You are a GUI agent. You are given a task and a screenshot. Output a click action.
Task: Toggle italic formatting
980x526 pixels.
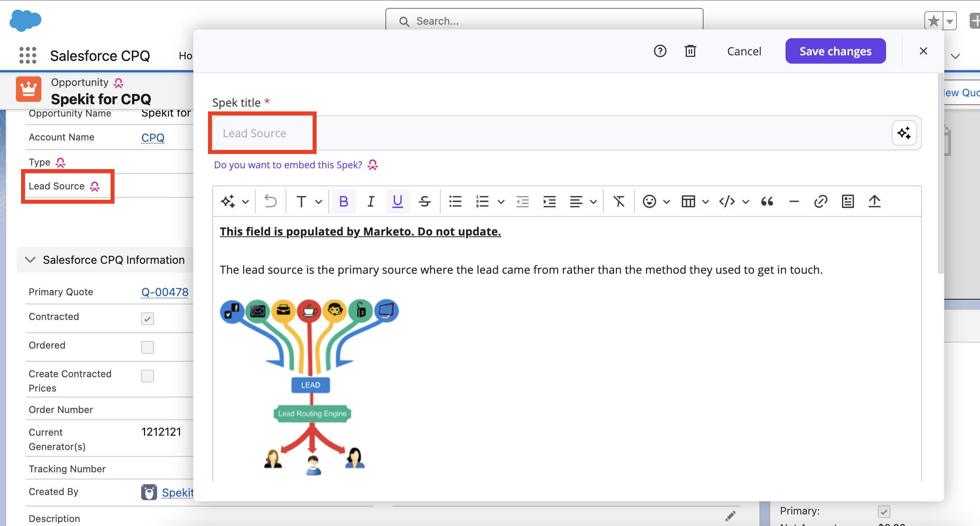coord(371,201)
